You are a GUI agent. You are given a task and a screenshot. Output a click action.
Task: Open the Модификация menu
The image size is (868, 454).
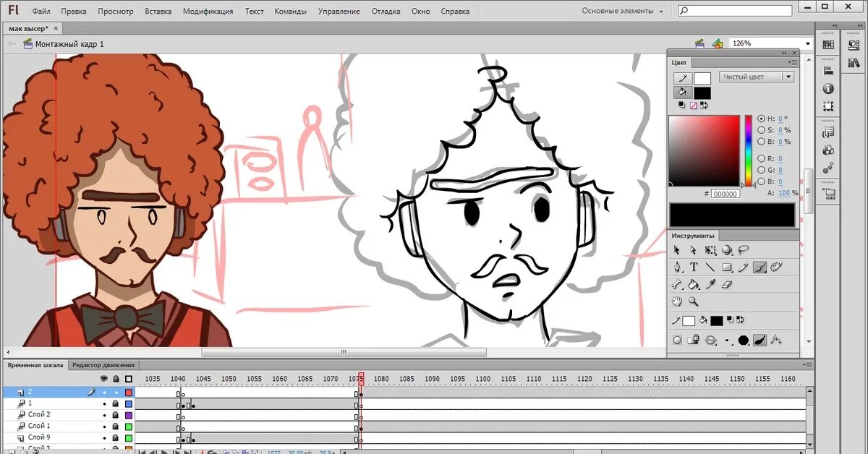[x=208, y=12]
